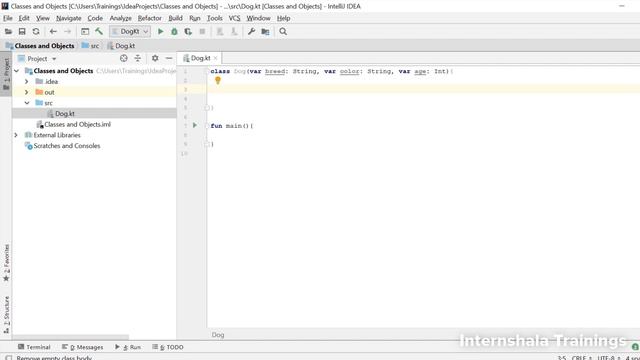640x360 pixels.
Task: Open the Run menu
Action: [195, 18]
